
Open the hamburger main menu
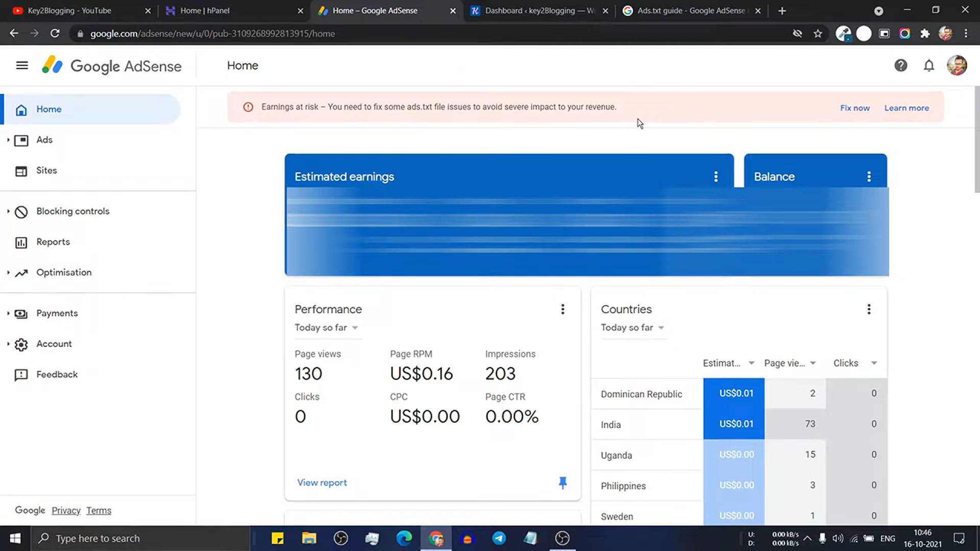point(22,65)
